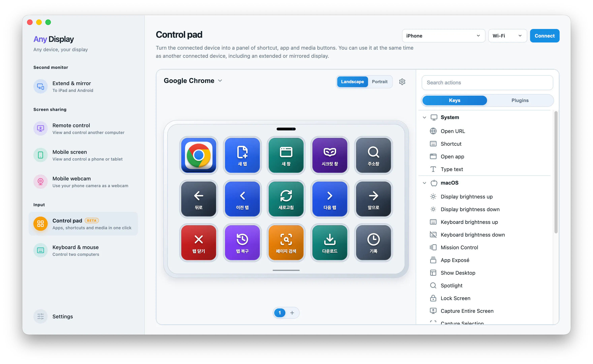Screen dimensions: 593x364
Task: Tap the orange 페이지 검색 page search key
Action: click(x=286, y=242)
